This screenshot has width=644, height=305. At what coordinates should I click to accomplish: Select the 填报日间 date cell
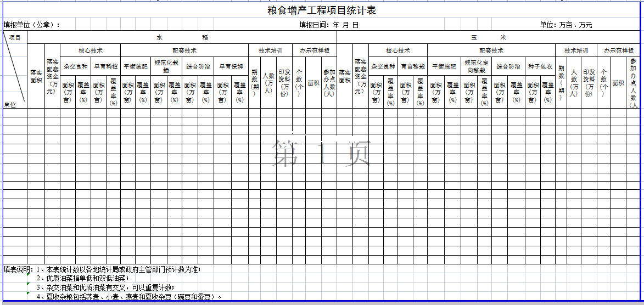point(328,25)
